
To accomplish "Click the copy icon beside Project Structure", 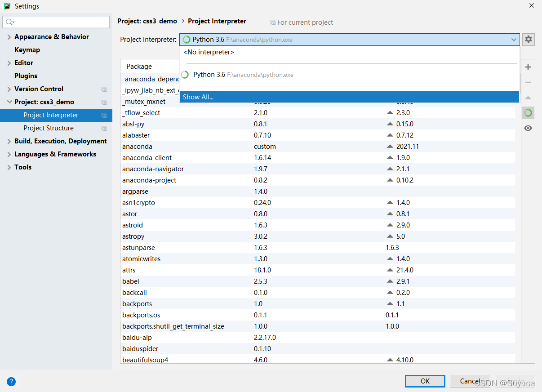I will [104, 128].
